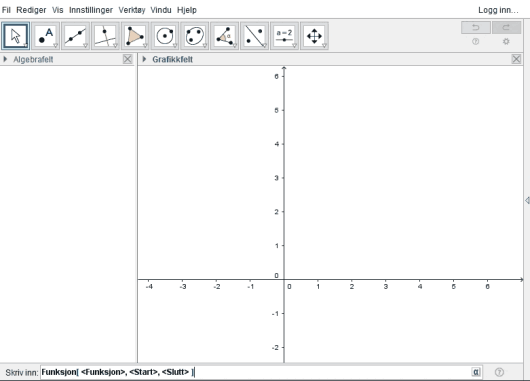Select the New Point tool

46,36
